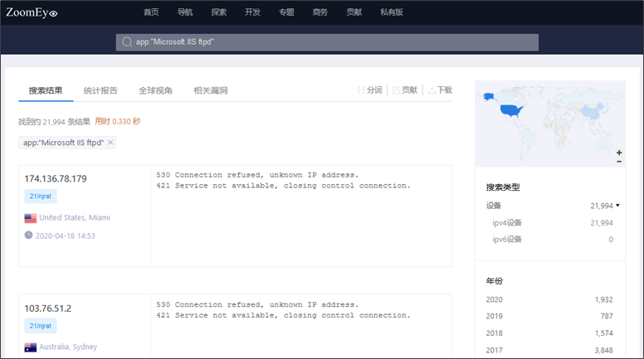Click the 搜索类型 heading

(503, 187)
